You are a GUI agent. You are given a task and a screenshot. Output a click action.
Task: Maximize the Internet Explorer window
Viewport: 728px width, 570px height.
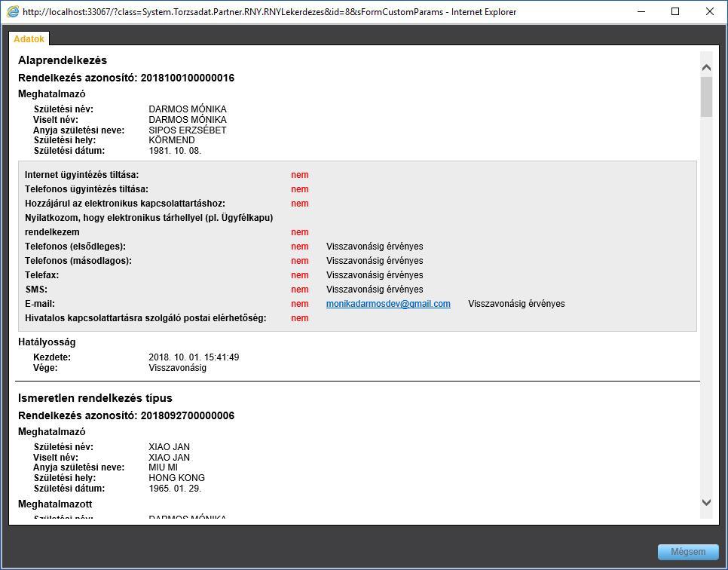pyautogui.click(x=675, y=11)
